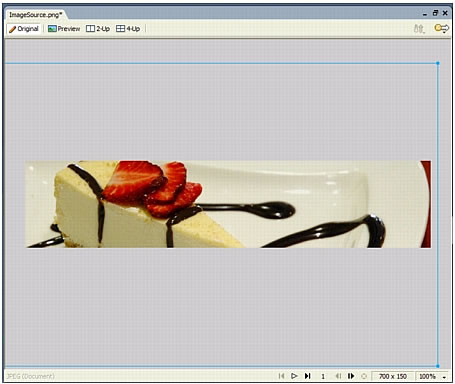Click the JPEG (Document) status label

tap(30, 376)
